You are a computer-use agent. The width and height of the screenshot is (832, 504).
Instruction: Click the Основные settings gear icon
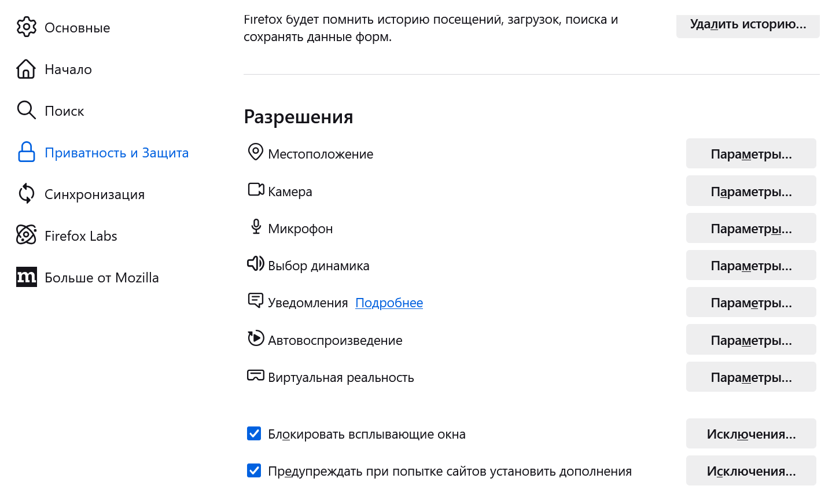pyautogui.click(x=26, y=27)
